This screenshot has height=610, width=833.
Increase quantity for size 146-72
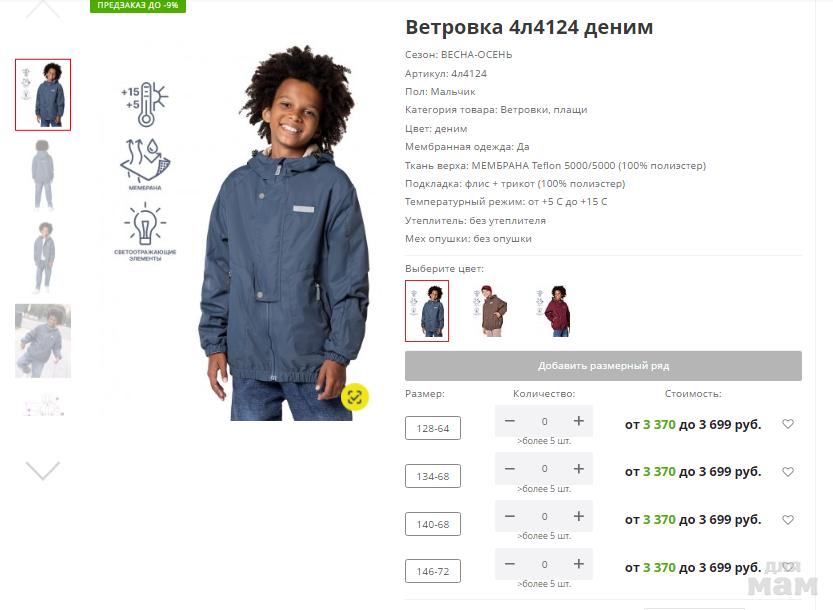click(x=579, y=564)
